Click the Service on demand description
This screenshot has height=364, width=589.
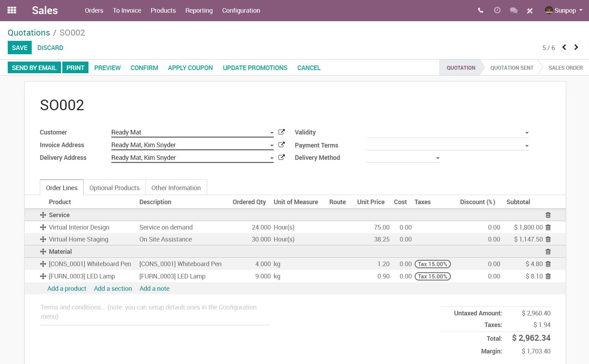click(166, 227)
